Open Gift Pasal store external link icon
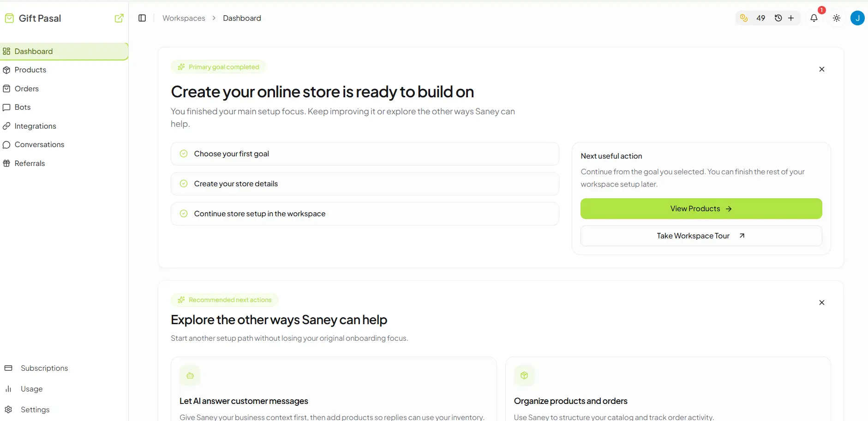868x421 pixels. pos(119,18)
